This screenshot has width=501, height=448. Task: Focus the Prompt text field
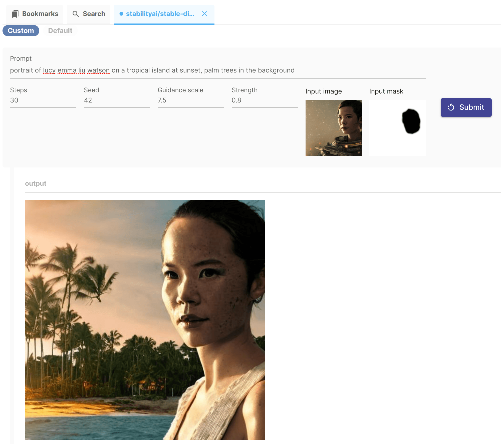click(218, 70)
